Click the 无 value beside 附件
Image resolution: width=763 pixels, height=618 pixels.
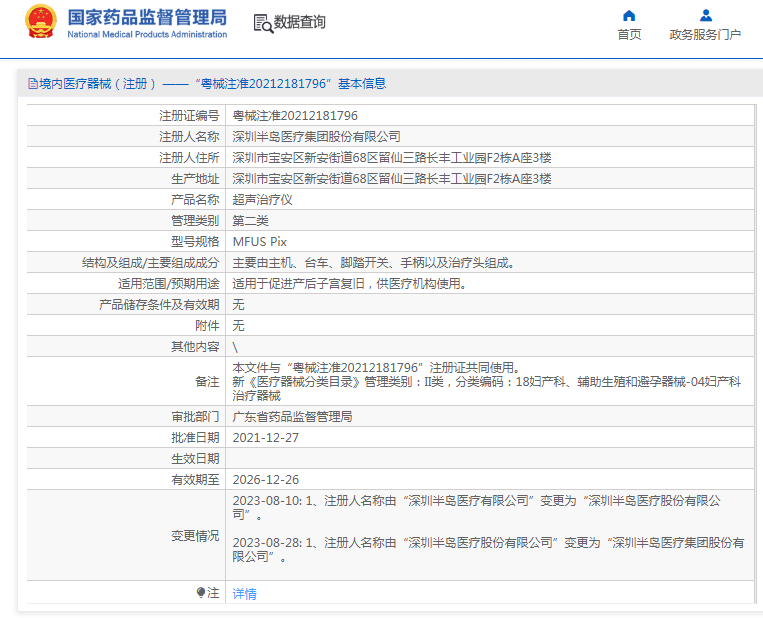click(x=238, y=326)
